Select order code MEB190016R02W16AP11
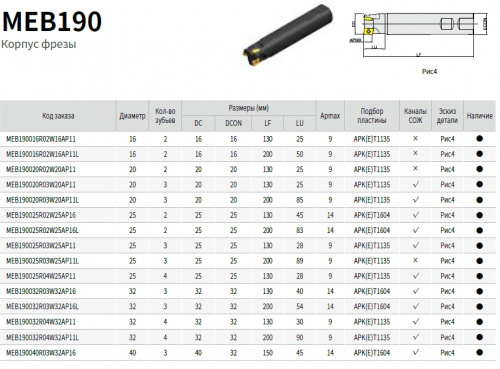The width and height of the screenshot is (500, 369). (41, 139)
